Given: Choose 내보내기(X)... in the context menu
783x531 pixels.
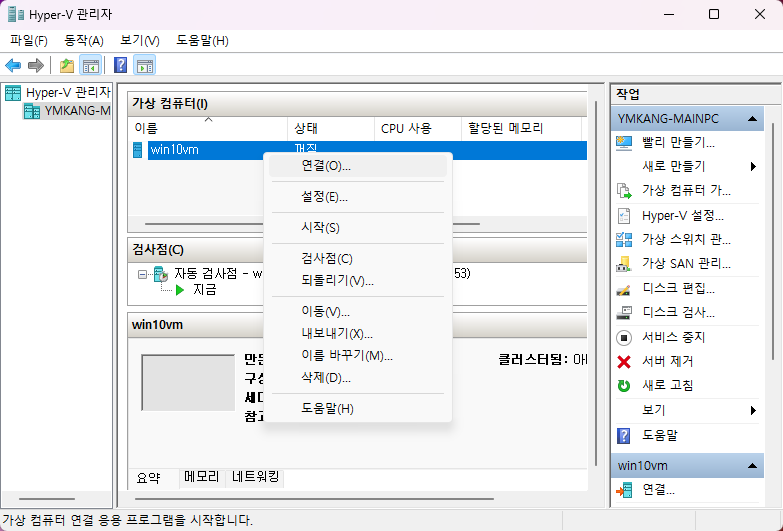Looking at the screenshot, I should (x=358, y=334).
